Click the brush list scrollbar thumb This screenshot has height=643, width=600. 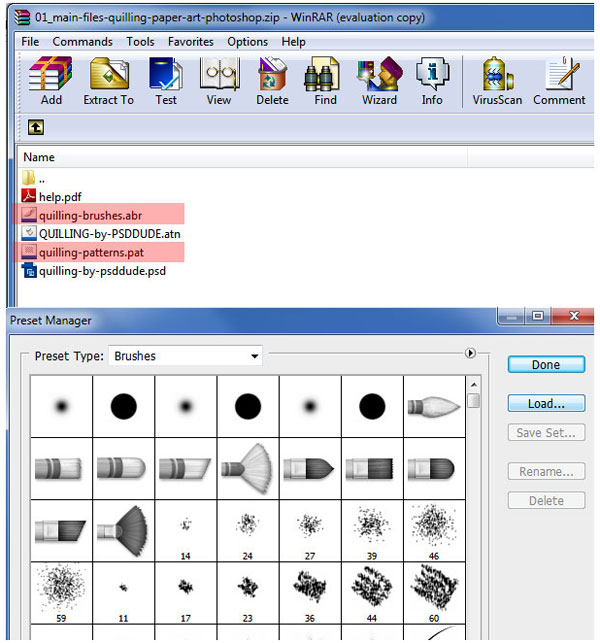pos(474,401)
